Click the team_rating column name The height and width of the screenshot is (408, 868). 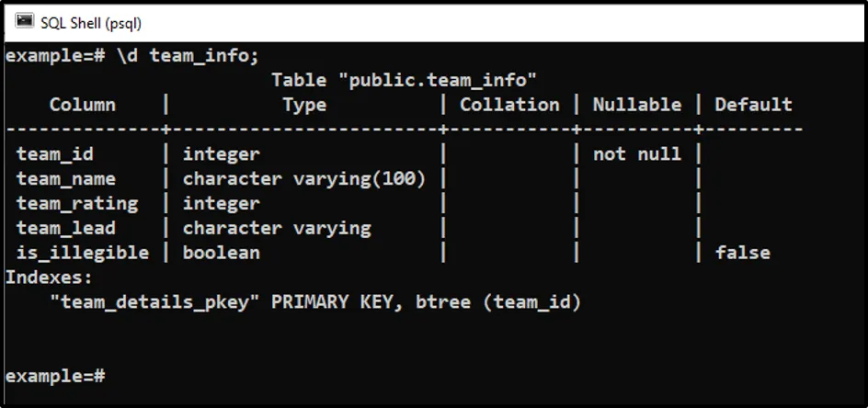click(x=77, y=203)
